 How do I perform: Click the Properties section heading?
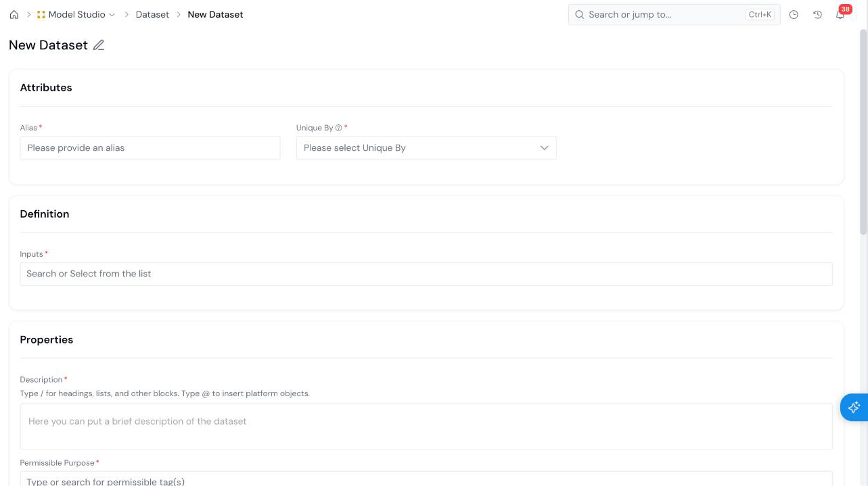(x=47, y=340)
